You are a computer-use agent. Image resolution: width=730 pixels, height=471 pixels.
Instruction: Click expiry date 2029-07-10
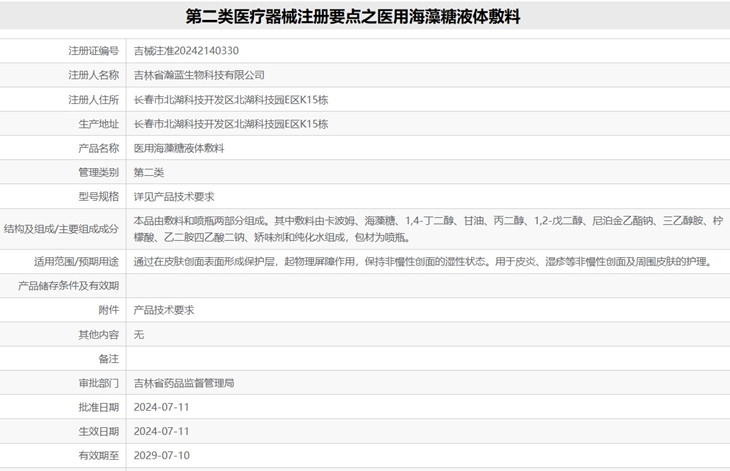(161, 456)
